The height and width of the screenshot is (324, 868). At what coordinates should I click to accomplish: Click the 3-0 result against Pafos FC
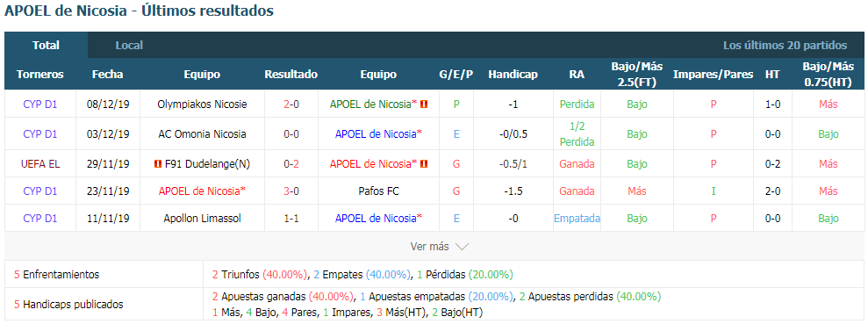tap(291, 191)
